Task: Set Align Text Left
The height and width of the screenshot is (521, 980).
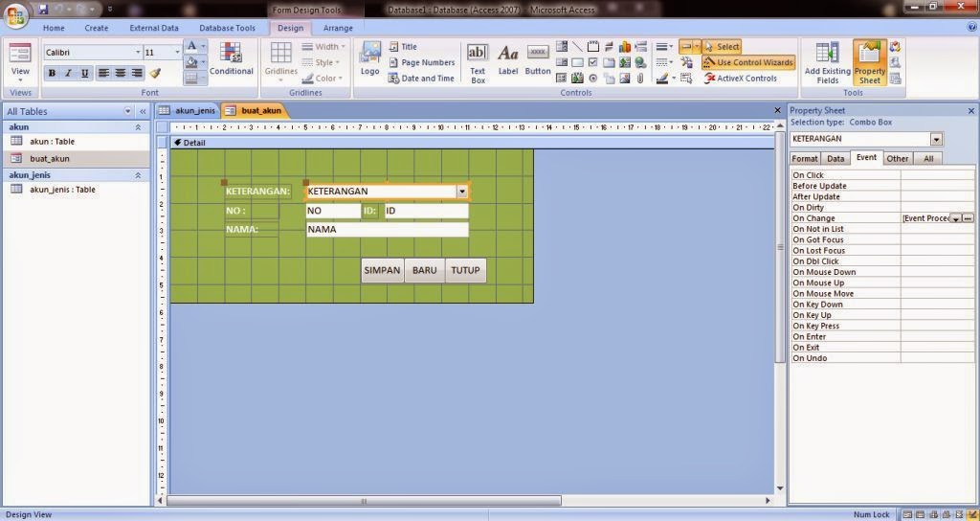Action: click(x=103, y=73)
